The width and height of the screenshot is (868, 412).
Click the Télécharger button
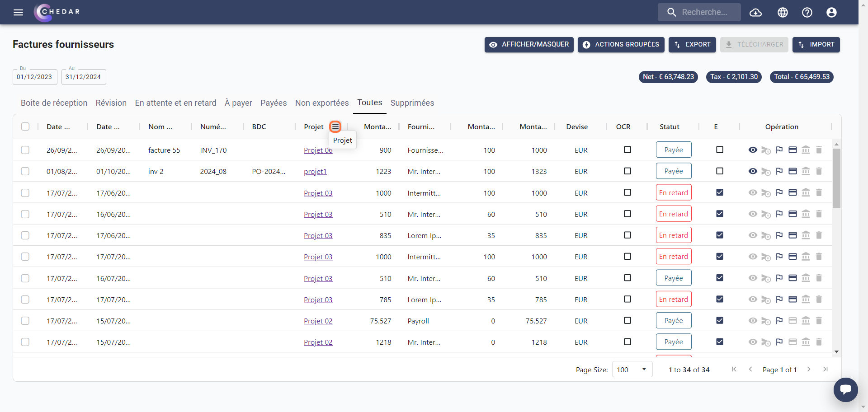[x=754, y=45]
